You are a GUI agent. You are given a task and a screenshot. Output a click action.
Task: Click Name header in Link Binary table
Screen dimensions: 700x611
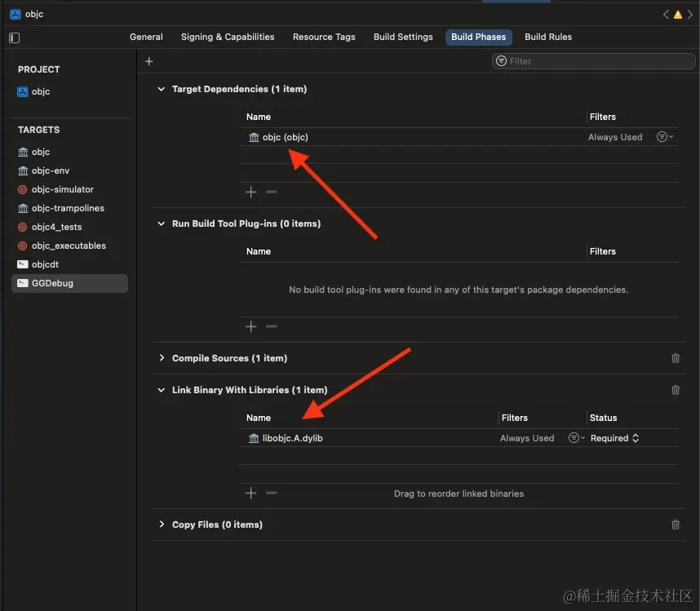(259, 418)
